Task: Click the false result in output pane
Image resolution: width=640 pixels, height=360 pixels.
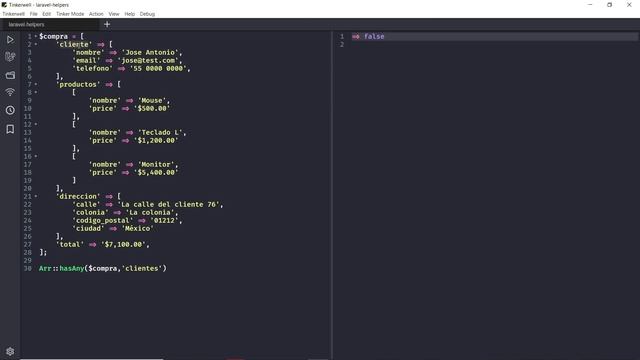Action: [x=374, y=36]
